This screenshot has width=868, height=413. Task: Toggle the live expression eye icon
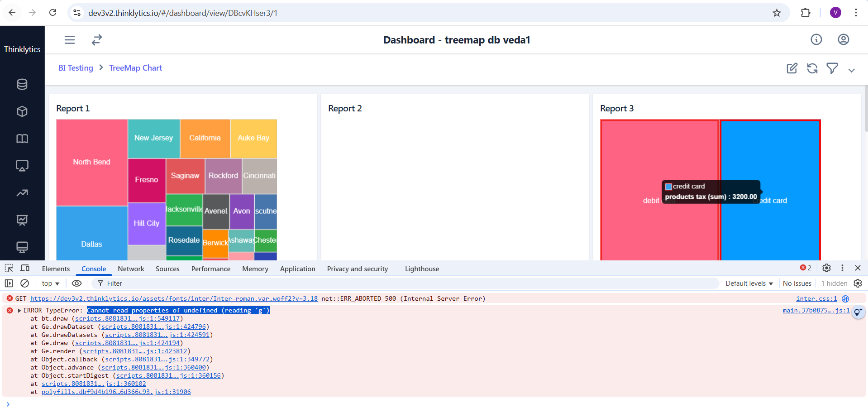pyautogui.click(x=77, y=283)
